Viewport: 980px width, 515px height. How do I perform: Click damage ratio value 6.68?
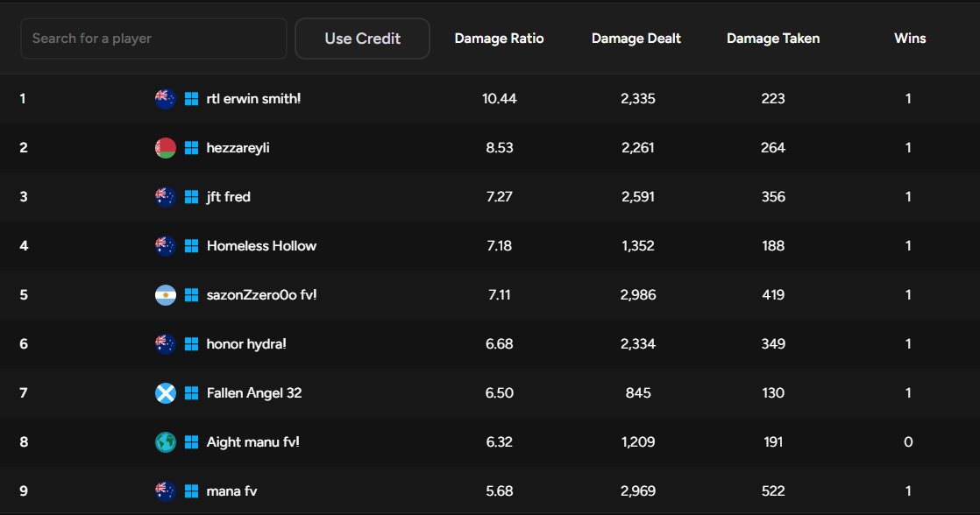click(x=500, y=344)
